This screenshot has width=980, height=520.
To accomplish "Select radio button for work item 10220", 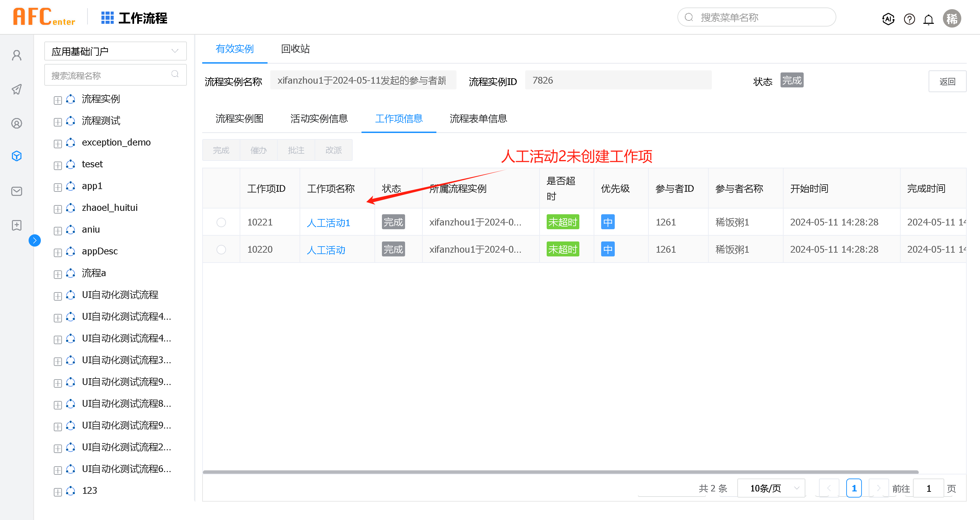I will pyautogui.click(x=221, y=249).
